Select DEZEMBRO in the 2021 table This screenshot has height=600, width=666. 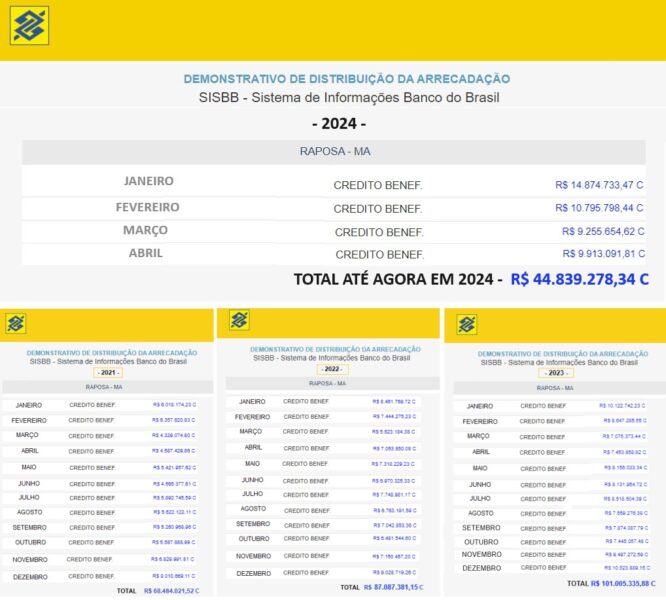(30, 577)
